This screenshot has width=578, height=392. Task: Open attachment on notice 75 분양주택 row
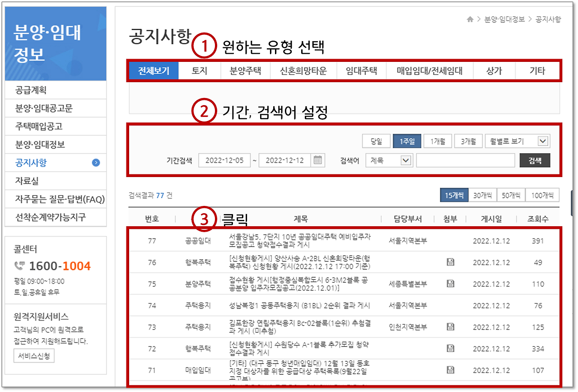point(450,284)
